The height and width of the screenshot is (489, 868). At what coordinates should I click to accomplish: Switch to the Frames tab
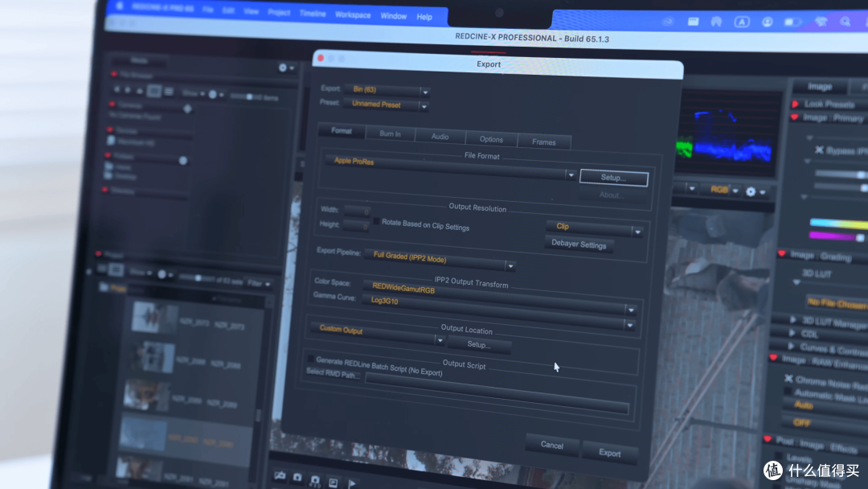coord(543,142)
